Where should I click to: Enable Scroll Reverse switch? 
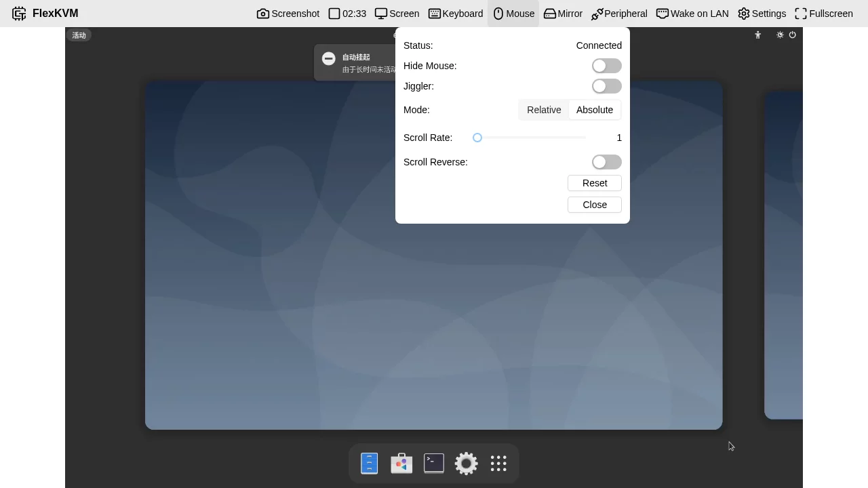[606, 162]
